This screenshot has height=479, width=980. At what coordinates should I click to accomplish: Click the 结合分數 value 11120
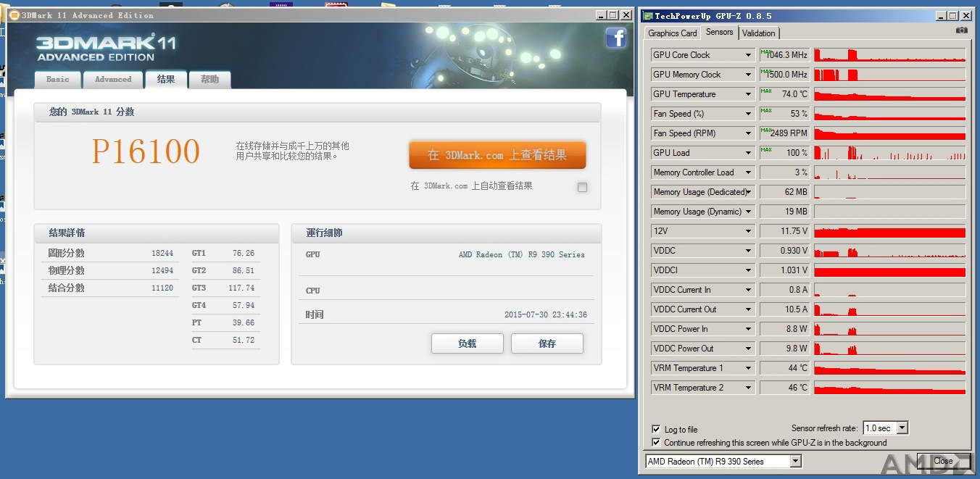coord(162,288)
